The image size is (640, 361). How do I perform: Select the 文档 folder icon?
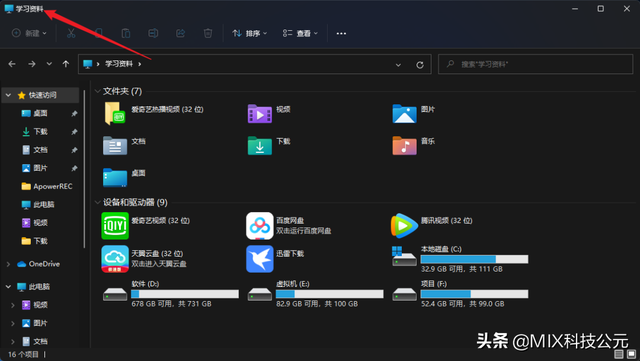click(x=115, y=145)
